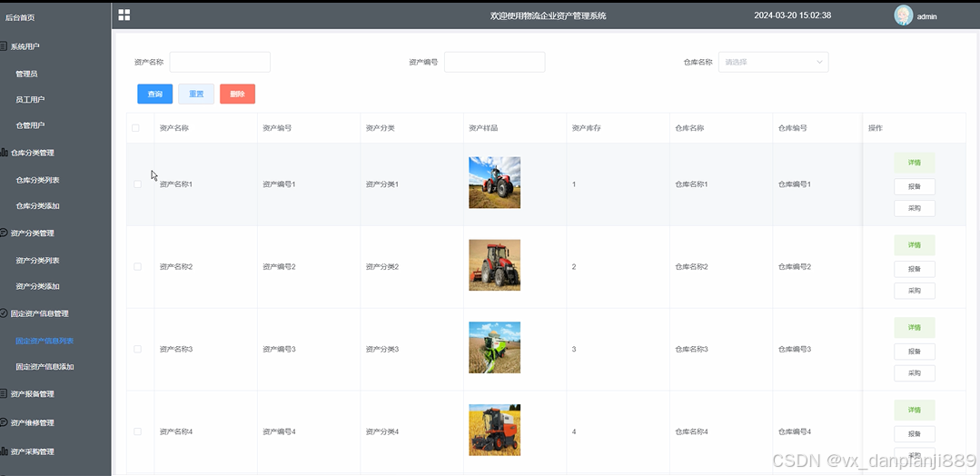Click the 系统用户 menu icon

(4, 46)
